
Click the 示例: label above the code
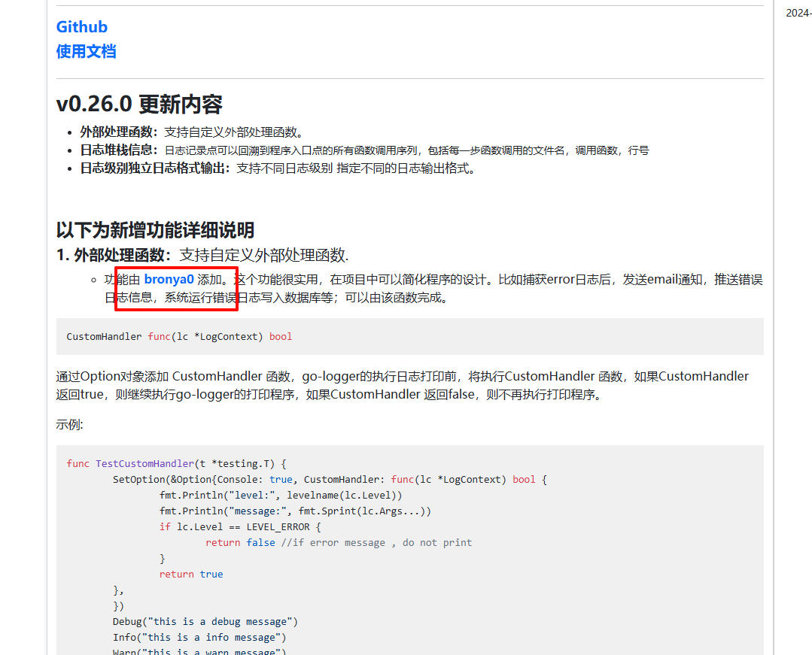pos(69,424)
